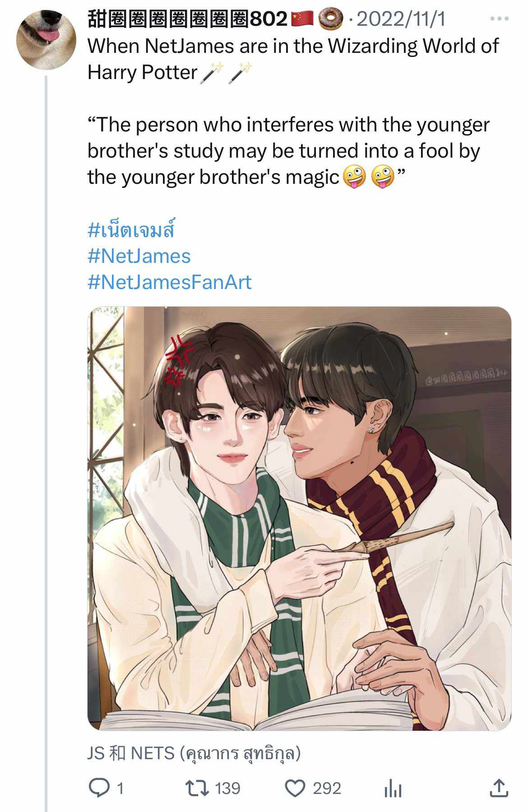Click the like count 292
Screen dimensions: 528x812
coord(327,789)
